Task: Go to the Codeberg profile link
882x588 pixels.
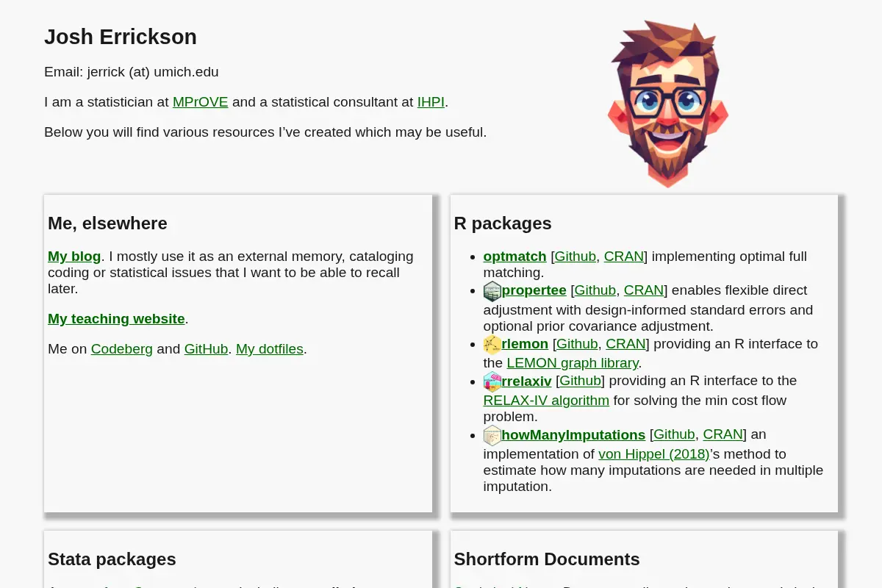Action: [122, 349]
